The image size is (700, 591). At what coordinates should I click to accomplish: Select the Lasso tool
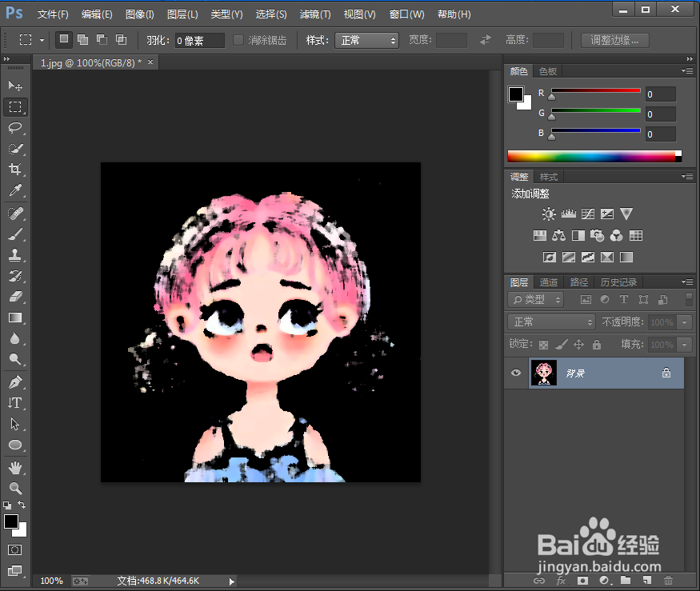tap(15, 128)
